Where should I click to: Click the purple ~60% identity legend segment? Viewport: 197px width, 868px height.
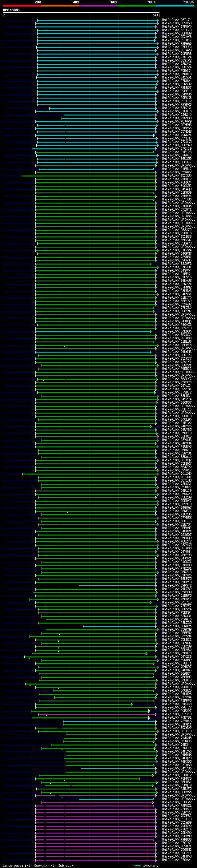[99, 6]
